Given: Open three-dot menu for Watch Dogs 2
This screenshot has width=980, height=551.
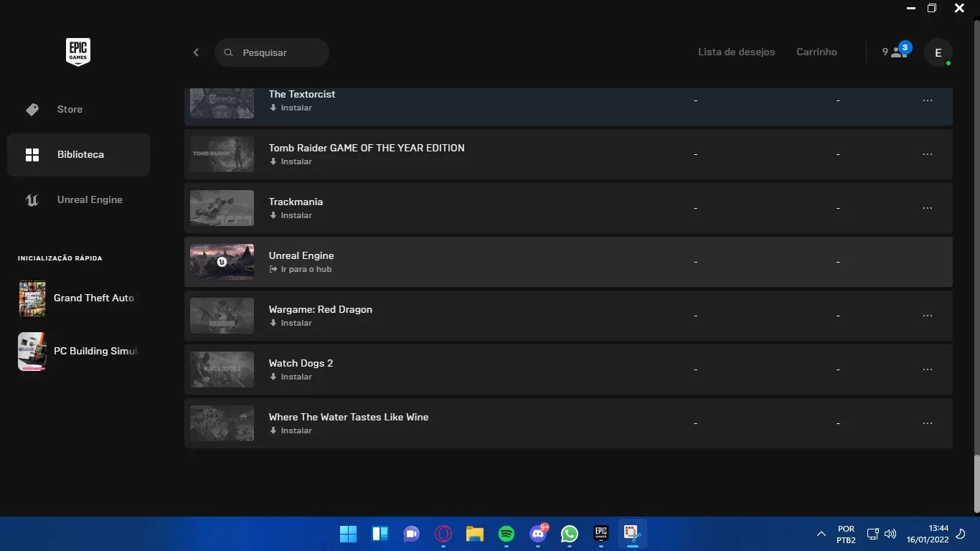Looking at the screenshot, I should coord(928,369).
